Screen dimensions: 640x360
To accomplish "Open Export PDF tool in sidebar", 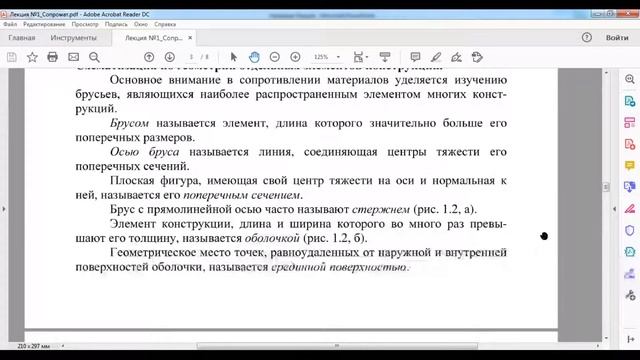I will pyautogui.click(x=630, y=101).
